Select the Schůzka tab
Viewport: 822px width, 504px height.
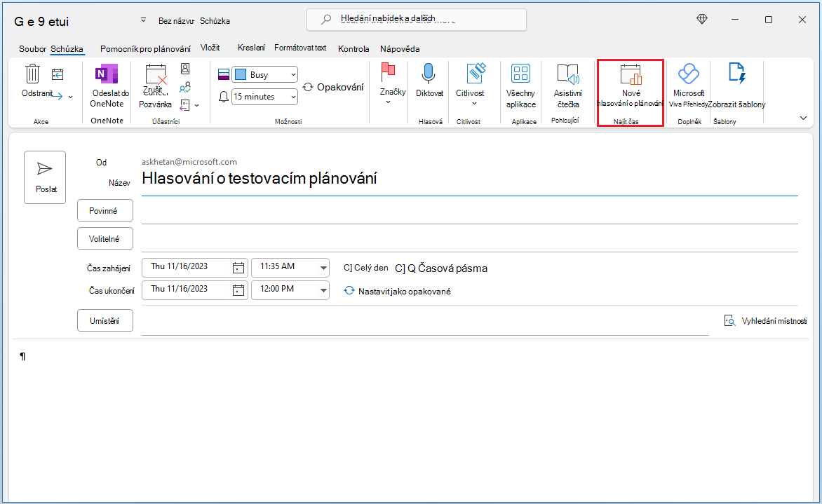67,49
